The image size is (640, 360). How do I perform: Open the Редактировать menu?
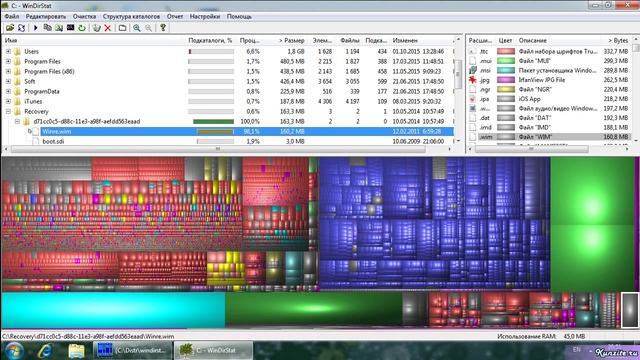[x=46, y=16]
